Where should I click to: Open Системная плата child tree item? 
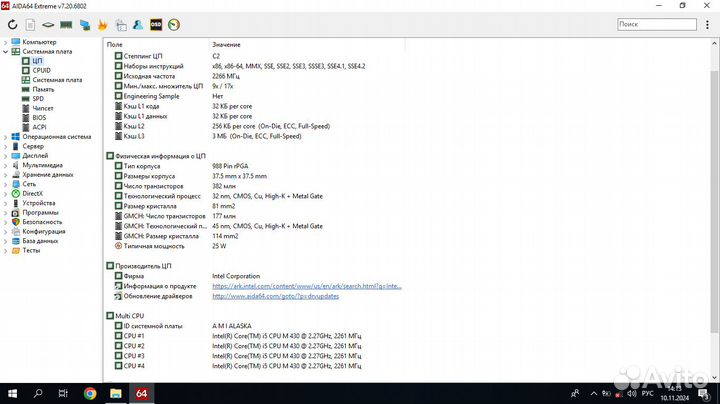[57, 80]
